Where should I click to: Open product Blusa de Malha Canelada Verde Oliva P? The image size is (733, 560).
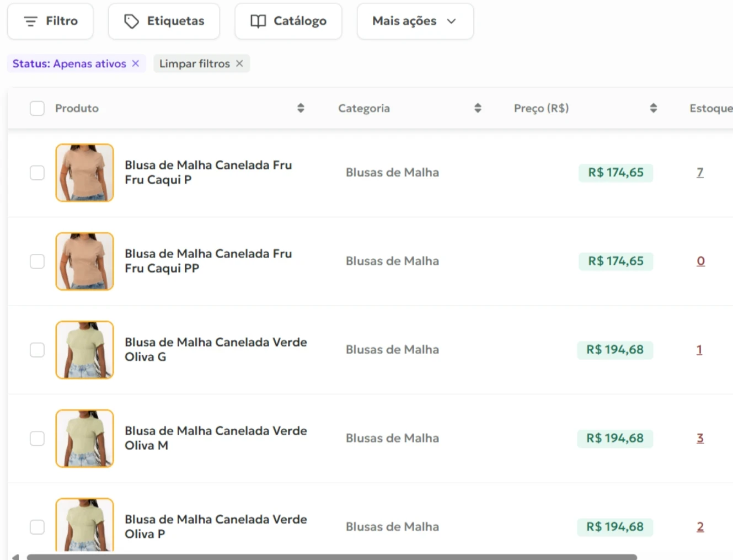pyautogui.click(x=216, y=526)
